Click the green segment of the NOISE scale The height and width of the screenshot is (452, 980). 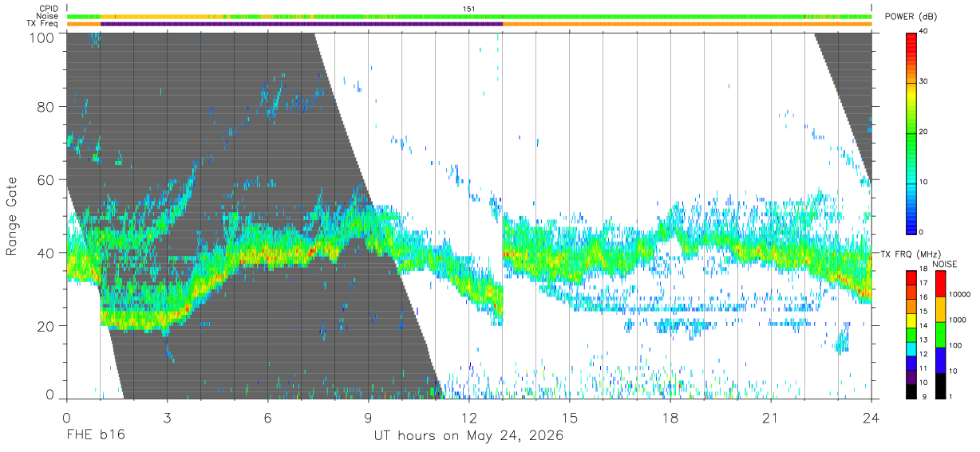940,334
